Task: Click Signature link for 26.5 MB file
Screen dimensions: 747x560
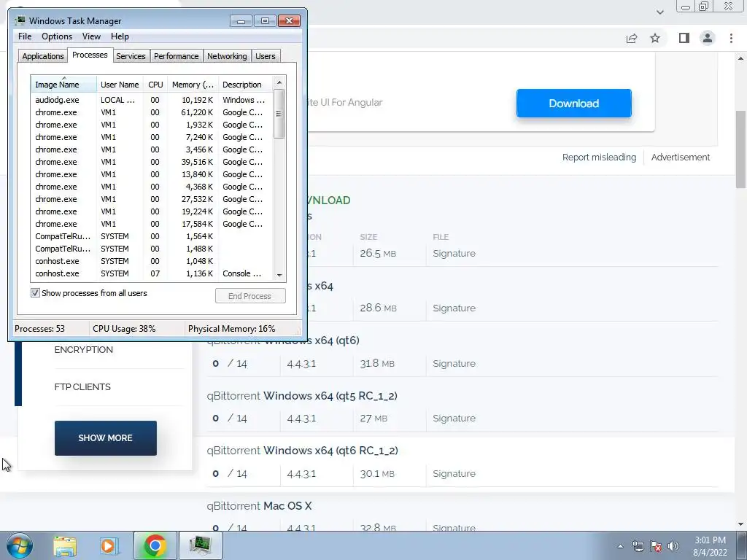Action: (454, 253)
